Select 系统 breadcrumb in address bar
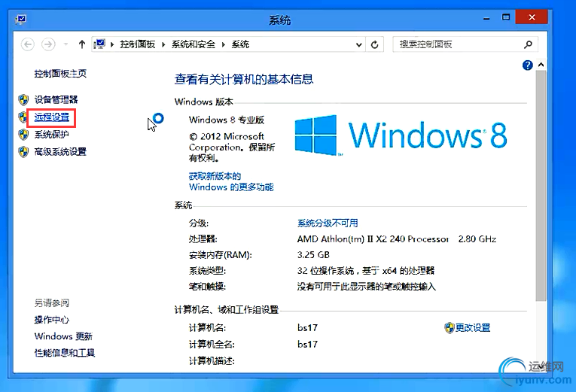 click(240, 44)
